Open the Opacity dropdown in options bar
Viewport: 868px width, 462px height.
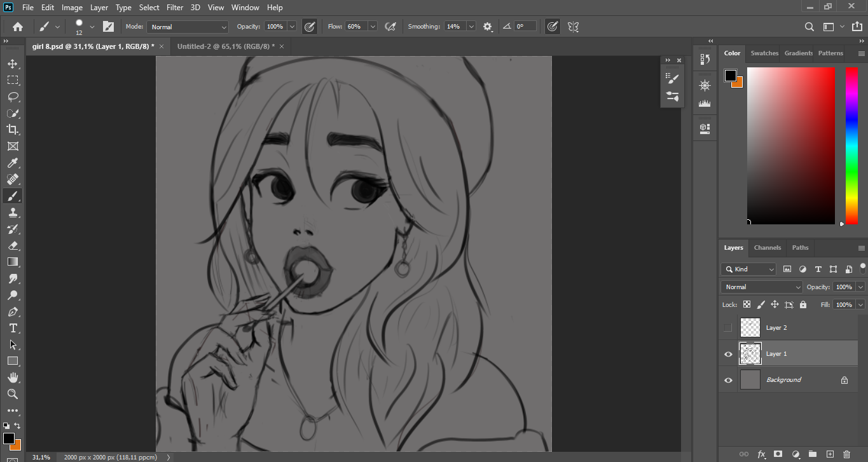pyautogui.click(x=292, y=27)
